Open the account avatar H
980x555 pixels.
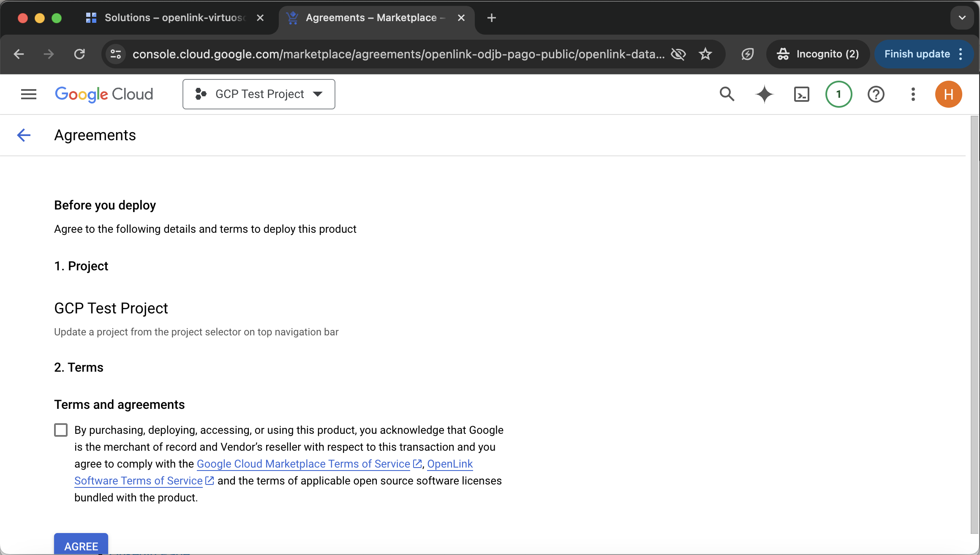click(x=948, y=94)
